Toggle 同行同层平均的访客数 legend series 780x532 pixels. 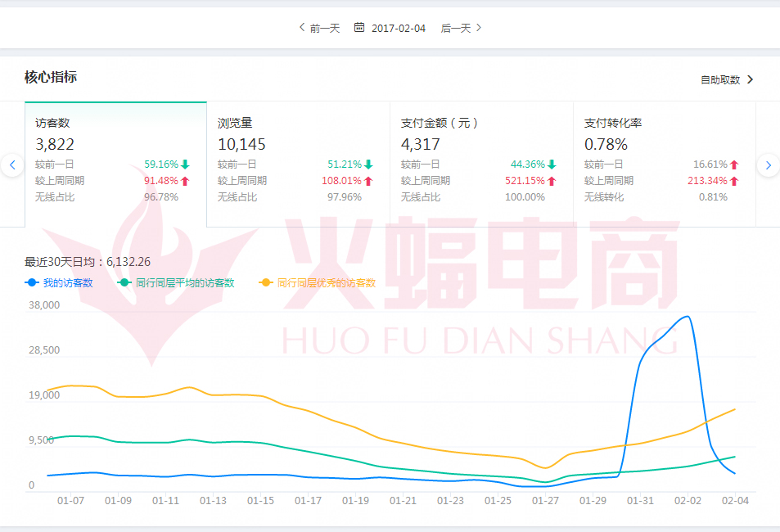tap(176, 282)
